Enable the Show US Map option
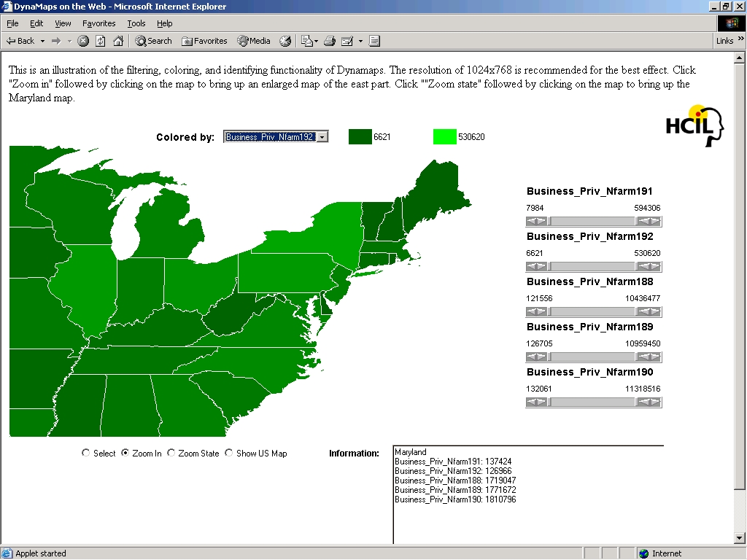Viewport: 747px width, 560px height. [229, 453]
